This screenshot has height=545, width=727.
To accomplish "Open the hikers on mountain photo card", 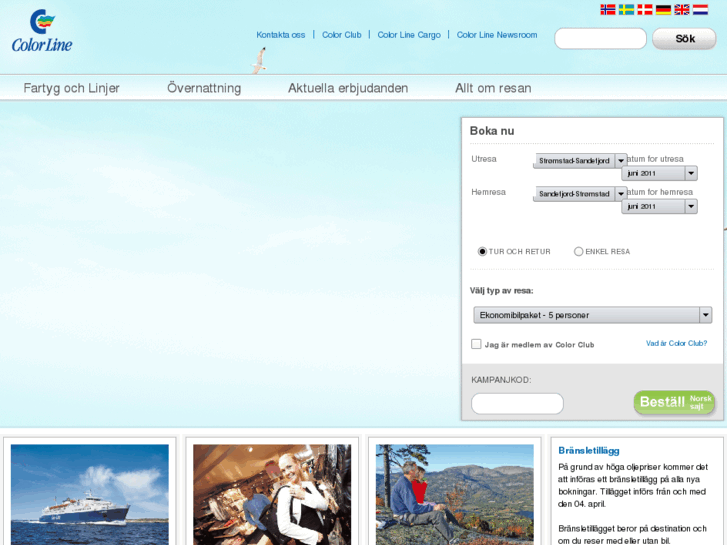I will coord(454,494).
